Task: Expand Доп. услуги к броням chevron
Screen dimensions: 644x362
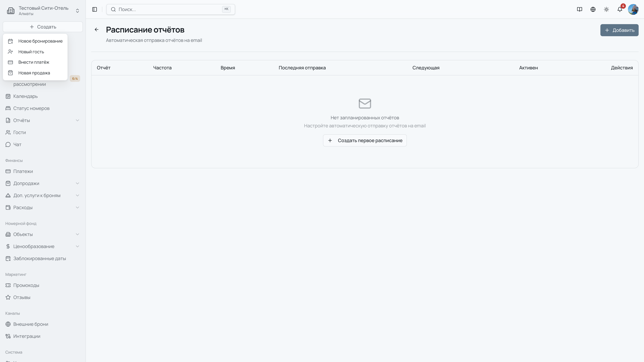Action: click(77, 195)
